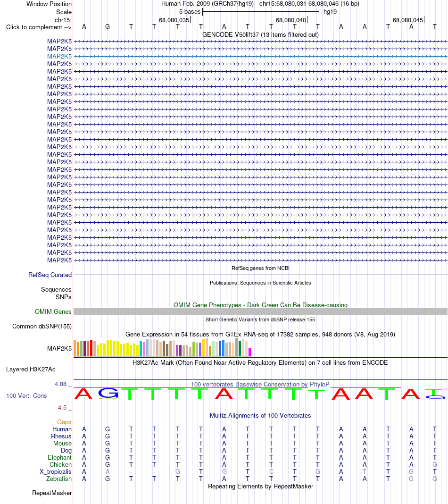Click 'Click to complement -->' label

[39, 27]
